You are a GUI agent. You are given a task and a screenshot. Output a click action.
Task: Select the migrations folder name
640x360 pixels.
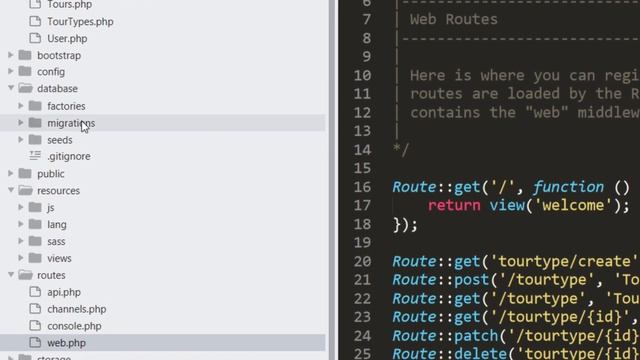click(x=71, y=123)
